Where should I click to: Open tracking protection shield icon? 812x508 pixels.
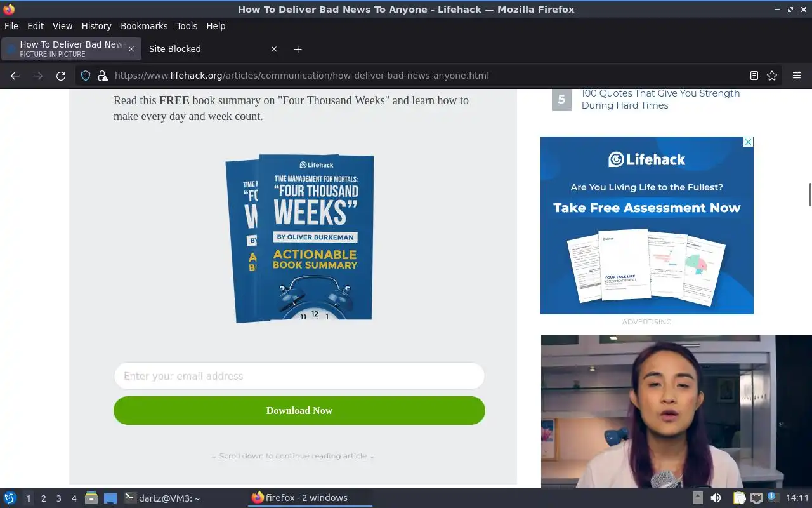[x=86, y=76]
